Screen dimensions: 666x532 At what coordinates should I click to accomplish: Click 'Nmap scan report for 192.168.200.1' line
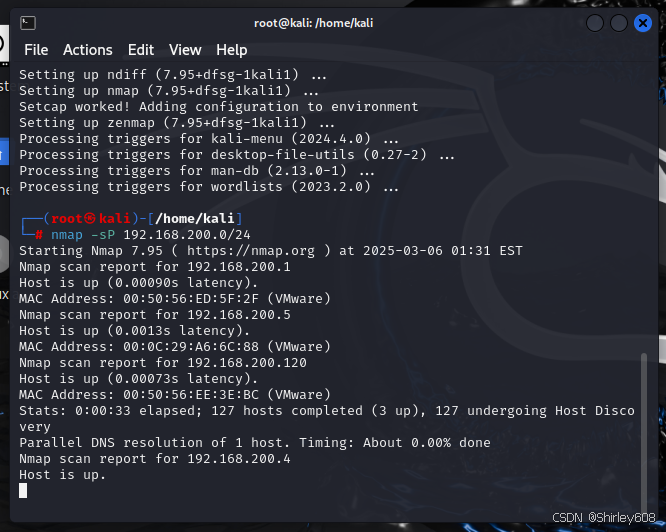coord(155,267)
